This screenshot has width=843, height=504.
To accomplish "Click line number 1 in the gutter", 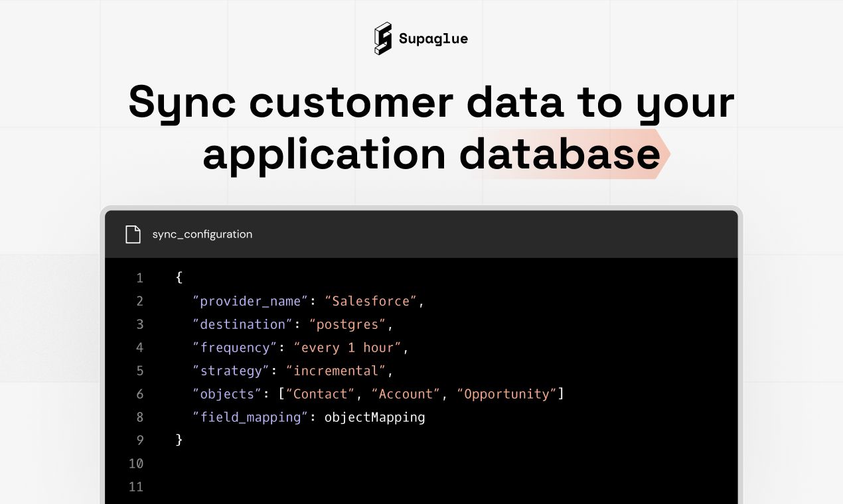I will click(x=139, y=278).
